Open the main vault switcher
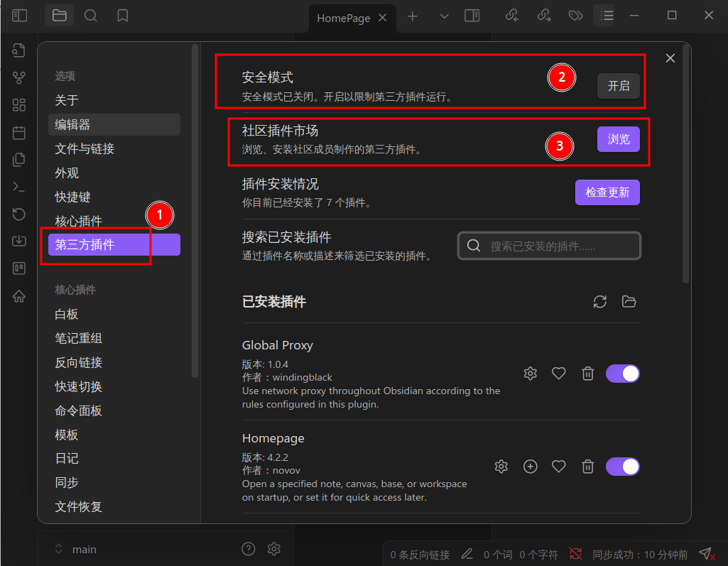Screen dimensions: 728x566 click(x=76, y=549)
